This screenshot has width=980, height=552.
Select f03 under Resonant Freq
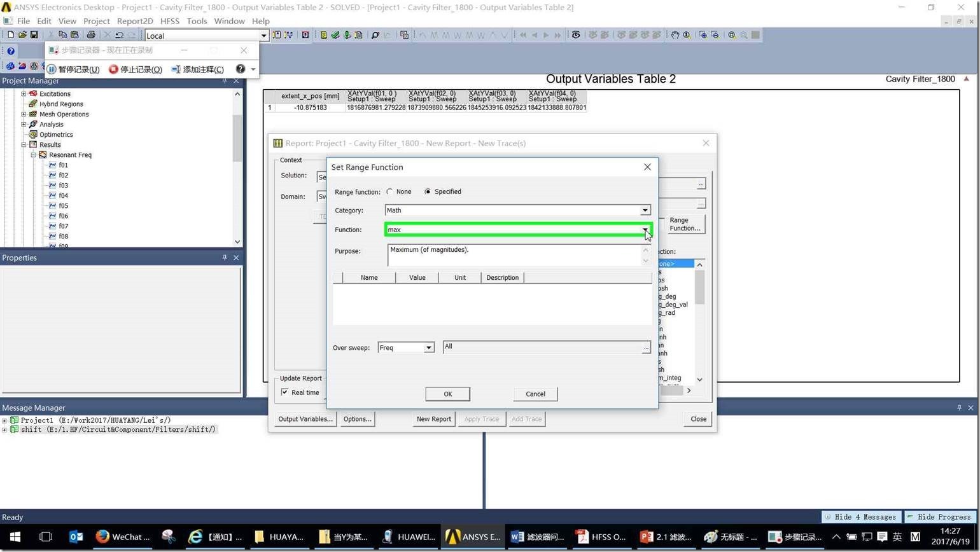pos(63,186)
